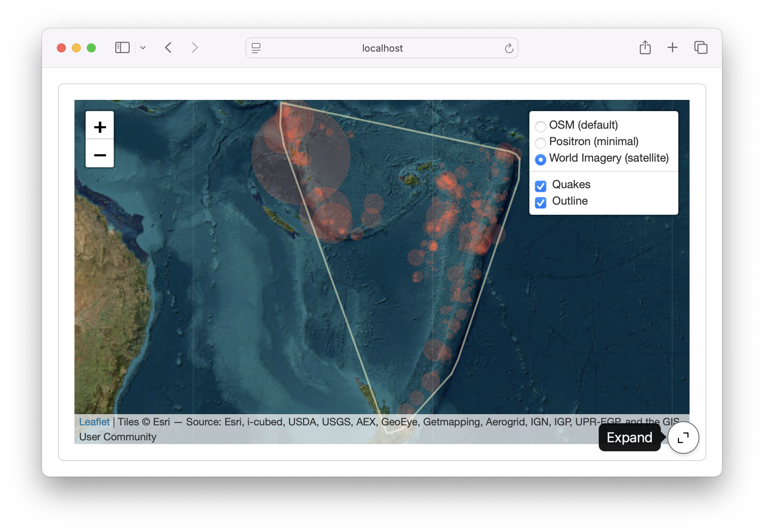Screen dimensions: 764x532
Task: Go back to previous page
Action: 168,48
